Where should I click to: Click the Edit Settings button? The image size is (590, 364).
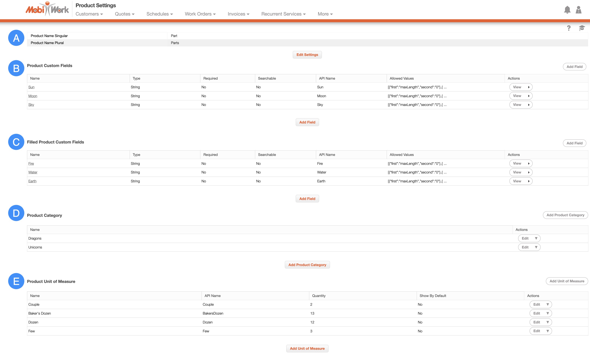[x=307, y=55]
